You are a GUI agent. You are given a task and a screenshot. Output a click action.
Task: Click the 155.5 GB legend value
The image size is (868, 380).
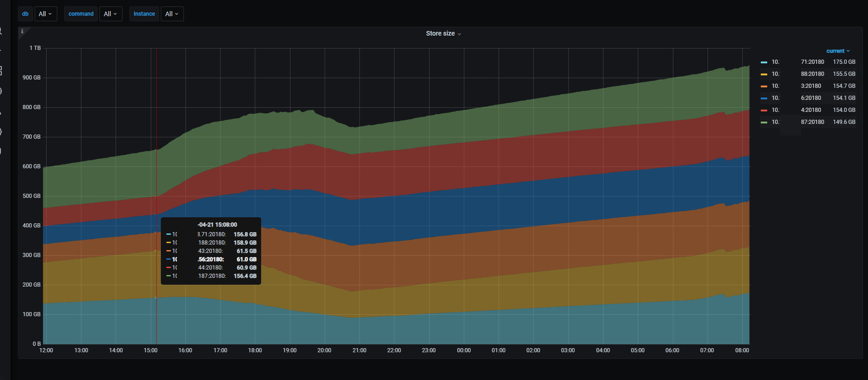[x=844, y=74]
